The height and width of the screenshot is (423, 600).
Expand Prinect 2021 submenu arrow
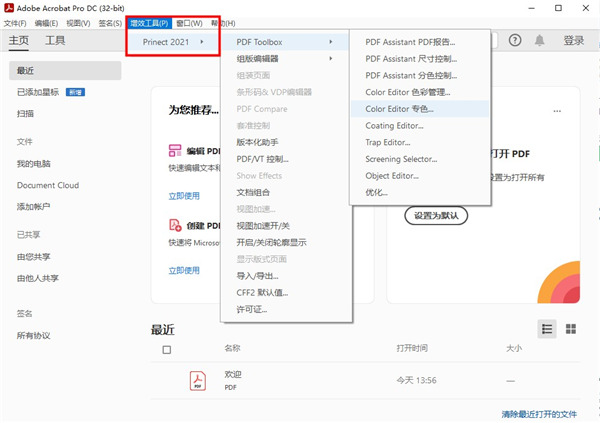point(202,42)
